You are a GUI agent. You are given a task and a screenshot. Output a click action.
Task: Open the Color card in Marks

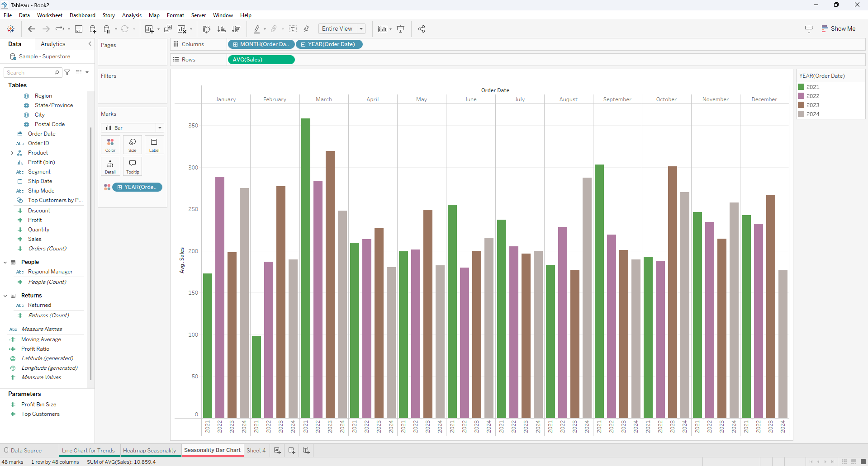tap(110, 145)
